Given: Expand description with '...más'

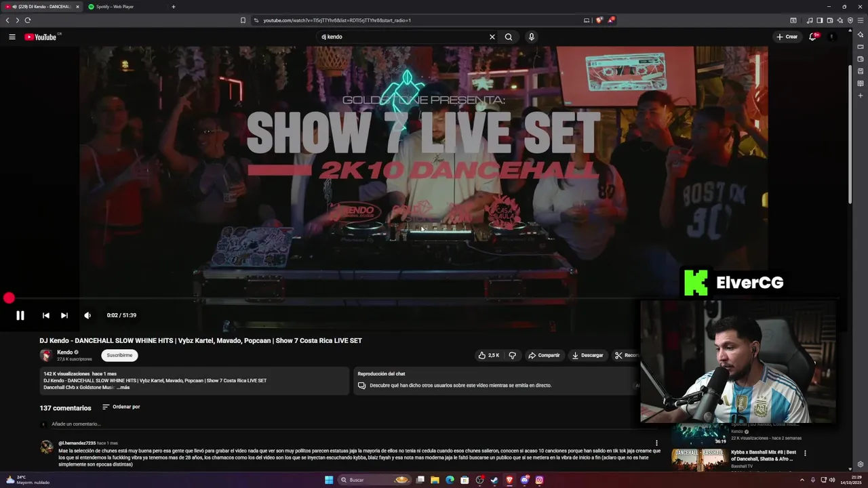Looking at the screenshot, I should coord(123,388).
